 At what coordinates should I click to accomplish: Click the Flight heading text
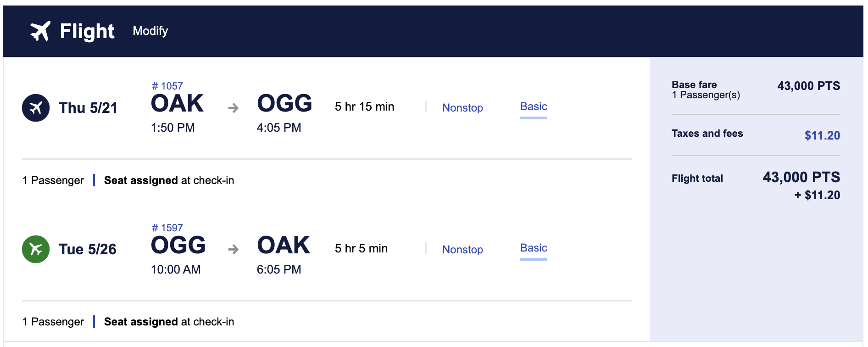point(87,31)
